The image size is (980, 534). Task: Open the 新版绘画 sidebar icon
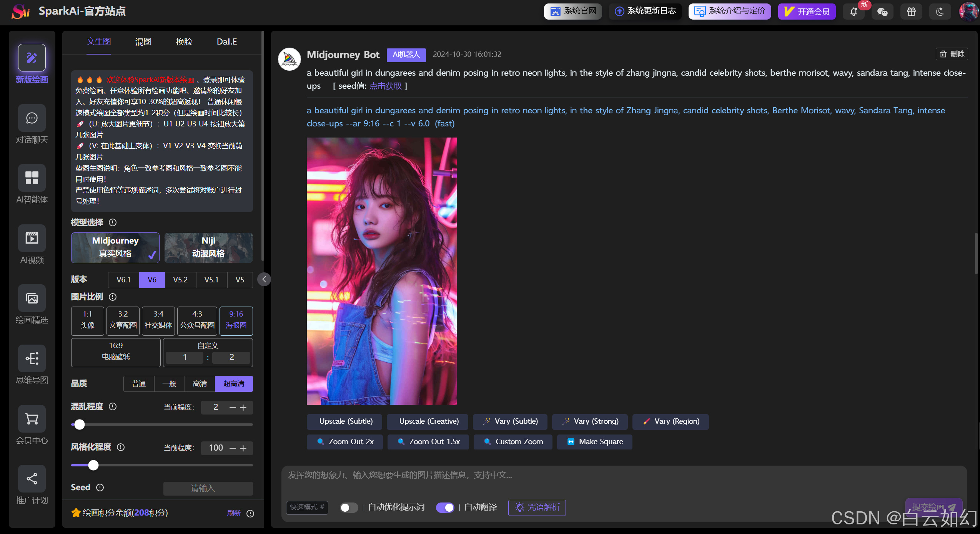click(32, 58)
